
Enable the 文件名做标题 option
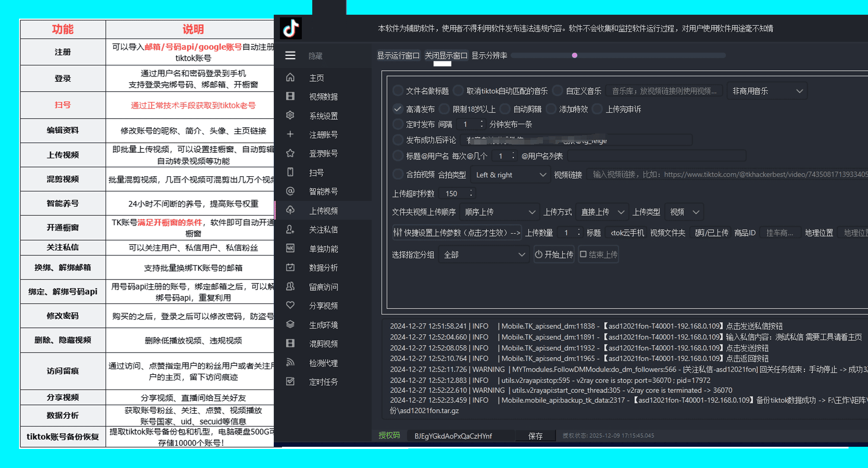[397, 91]
